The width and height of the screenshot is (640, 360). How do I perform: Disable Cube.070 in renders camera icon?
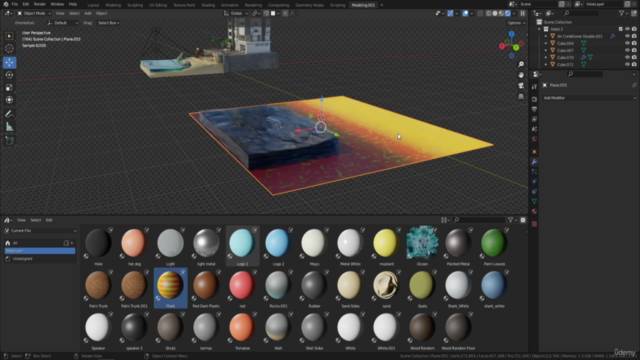[x=634, y=58]
